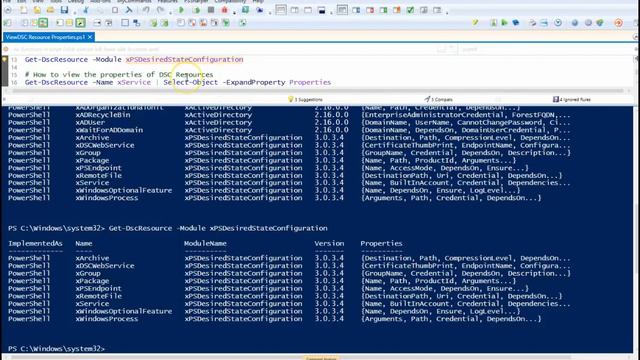This screenshot has width=640, height=360.
Task: Click the yellow pencil icon on second toolbar
Action: point(475,22)
